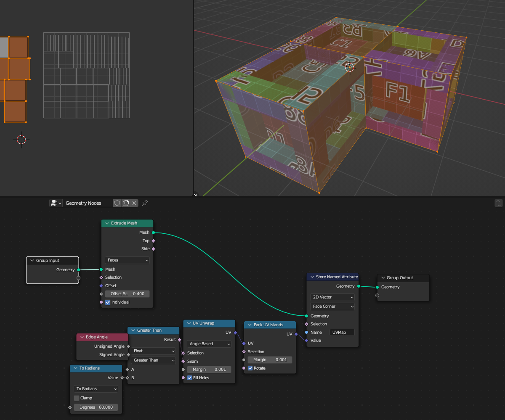The image size is (505, 420).
Task: Click the Group Input node's Geometry output socket
Action: click(79, 270)
